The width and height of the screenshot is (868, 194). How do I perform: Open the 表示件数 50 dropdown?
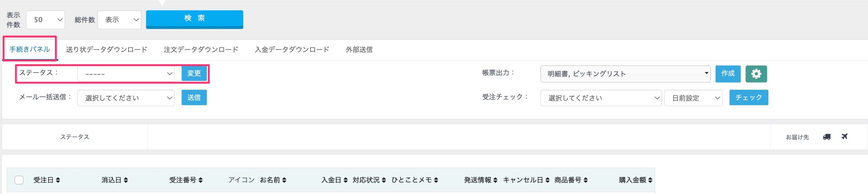45,20
